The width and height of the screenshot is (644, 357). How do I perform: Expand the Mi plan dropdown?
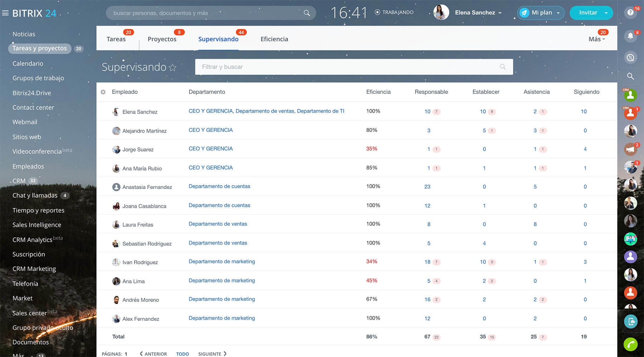(x=558, y=13)
